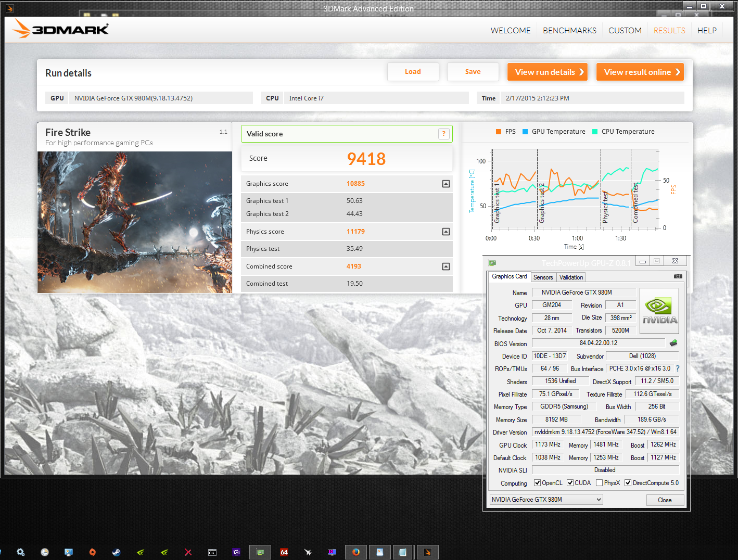This screenshot has height=560, width=738.
Task: Open Steam from the taskbar
Action: click(x=116, y=552)
